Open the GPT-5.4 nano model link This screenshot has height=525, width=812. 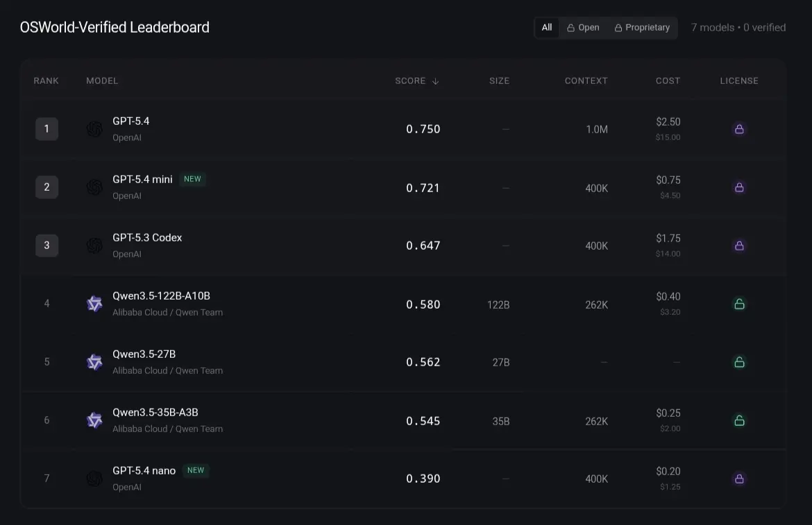click(x=144, y=471)
